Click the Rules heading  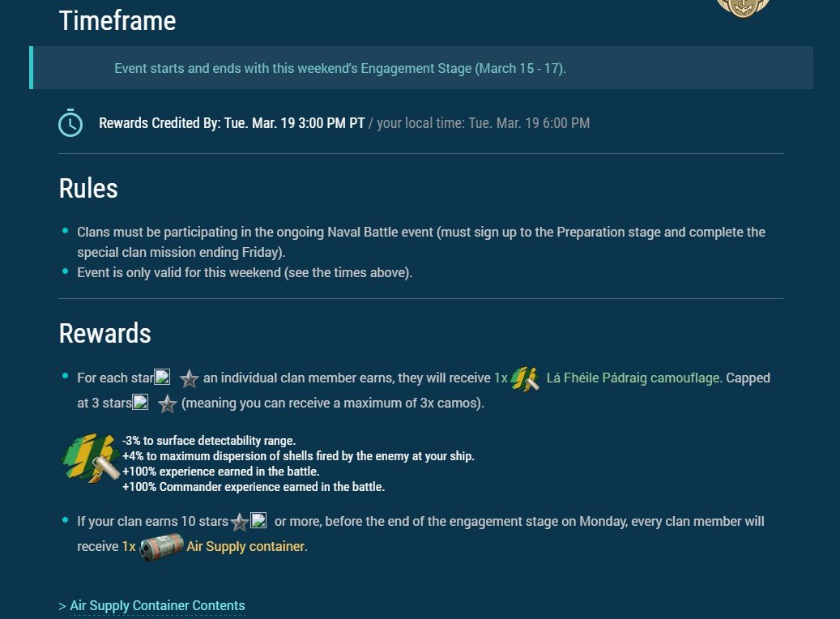pyautogui.click(x=88, y=189)
